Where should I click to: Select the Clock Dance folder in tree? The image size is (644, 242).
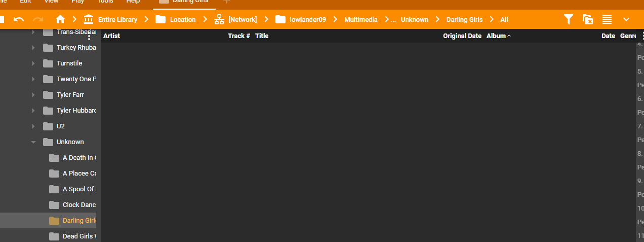point(77,205)
